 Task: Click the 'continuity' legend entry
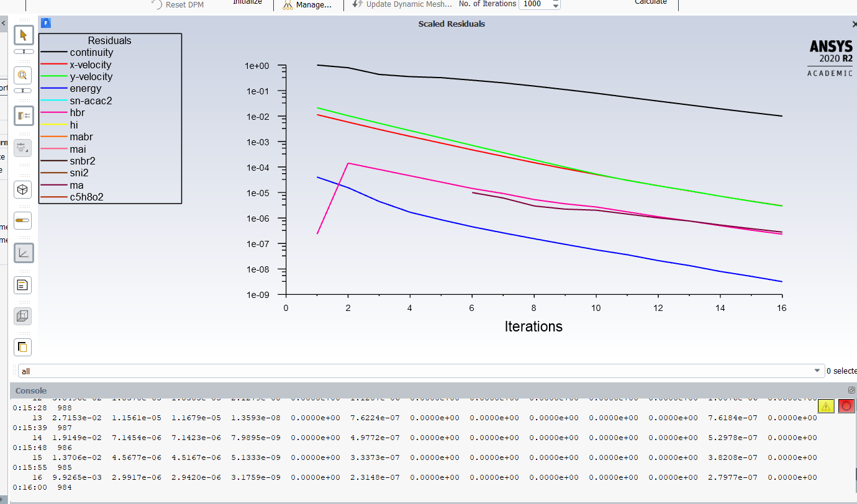point(91,53)
